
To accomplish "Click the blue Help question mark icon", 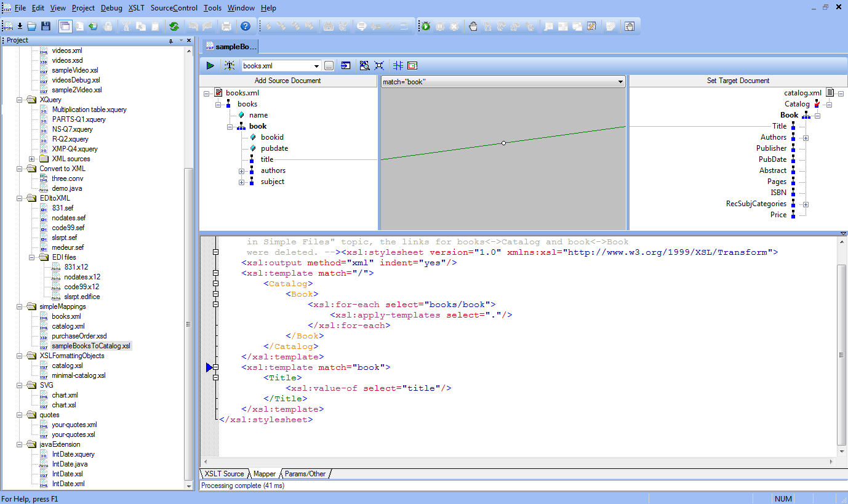I will click(x=245, y=26).
